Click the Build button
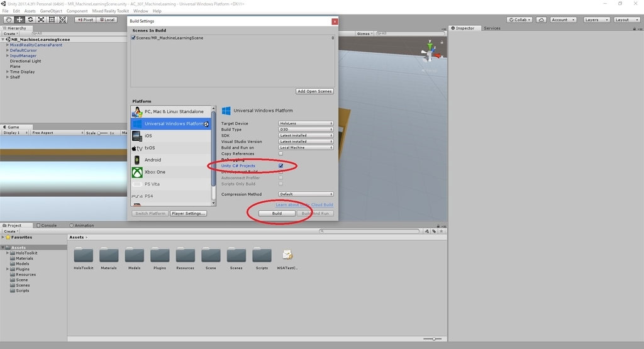This screenshot has height=349, width=644. click(x=277, y=214)
